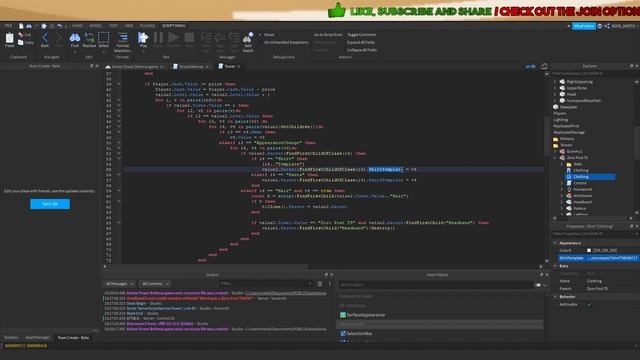Screen dimensions: 640x360
Task: Collapse the Zoro Post TS node
Action: tap(555, 158)
